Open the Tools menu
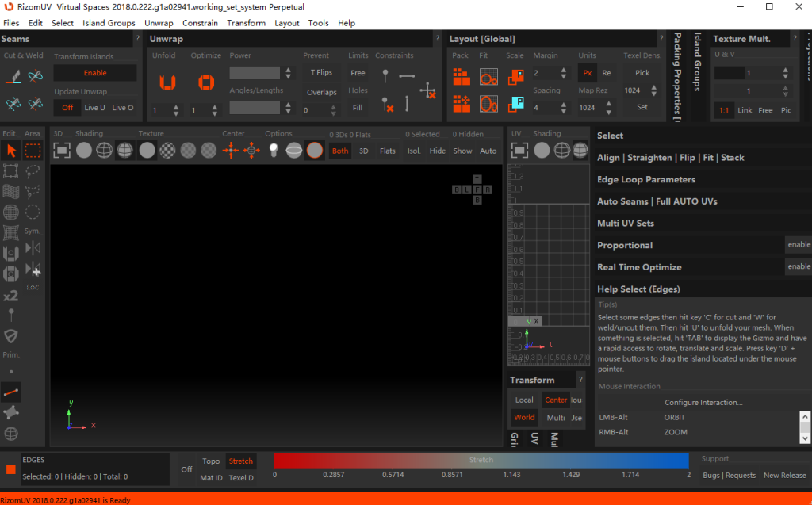 pos(318,23)
